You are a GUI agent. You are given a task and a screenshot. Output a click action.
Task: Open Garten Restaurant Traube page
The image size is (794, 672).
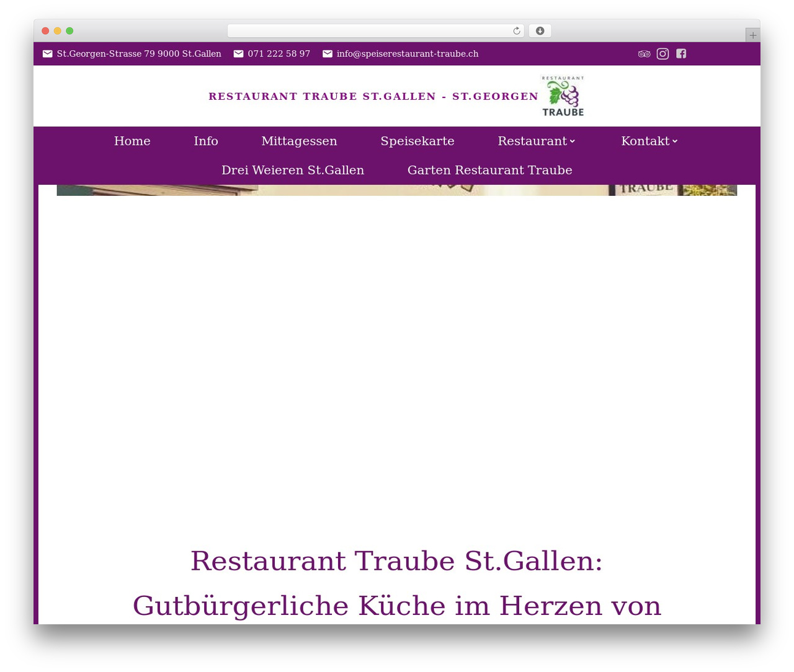(489, 170)
